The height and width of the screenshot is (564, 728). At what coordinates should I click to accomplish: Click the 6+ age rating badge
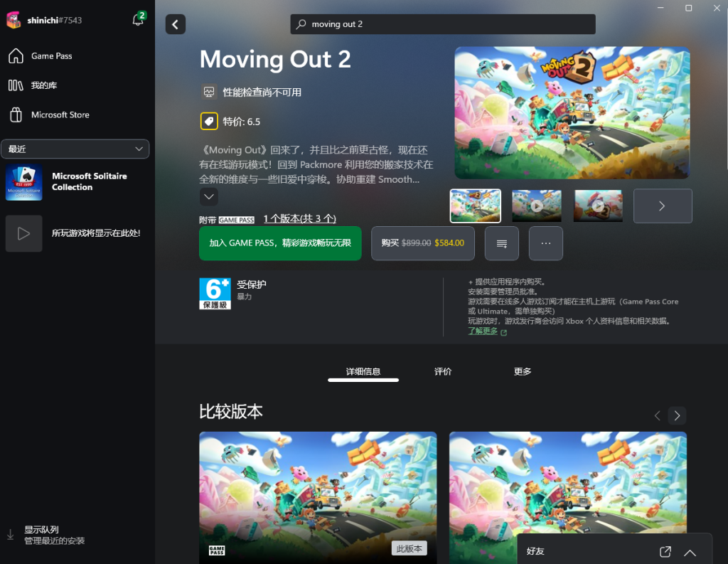[x=215, y=294]
